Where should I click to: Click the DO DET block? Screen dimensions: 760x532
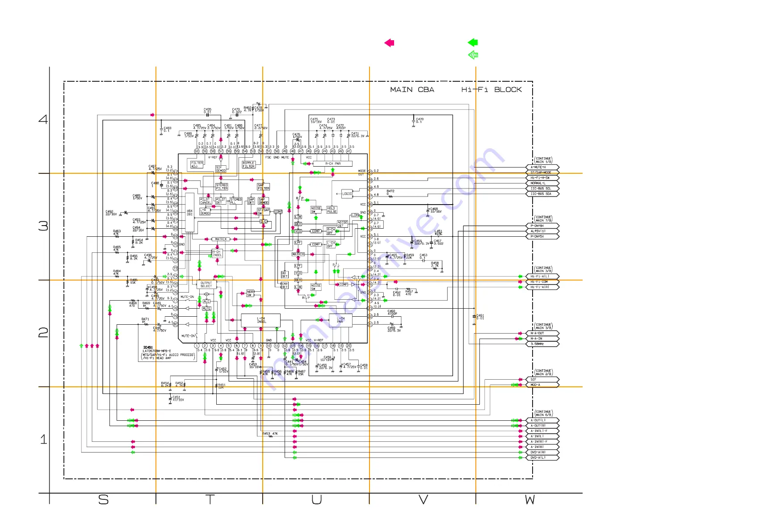(x=284, y=275)
